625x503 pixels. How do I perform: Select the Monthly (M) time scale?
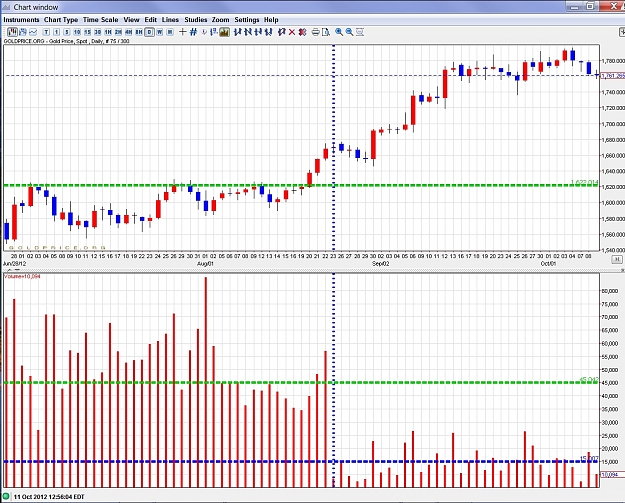(170, 32)
